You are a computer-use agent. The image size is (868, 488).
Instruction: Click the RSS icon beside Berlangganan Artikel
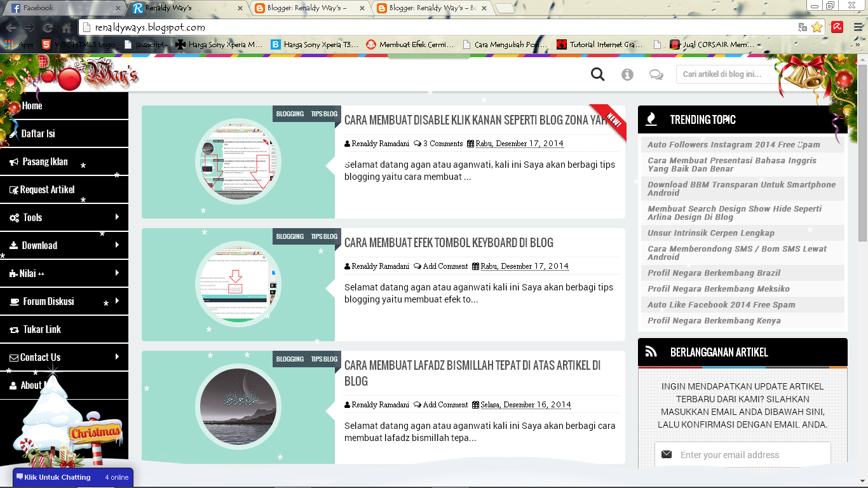pos(651,351)
